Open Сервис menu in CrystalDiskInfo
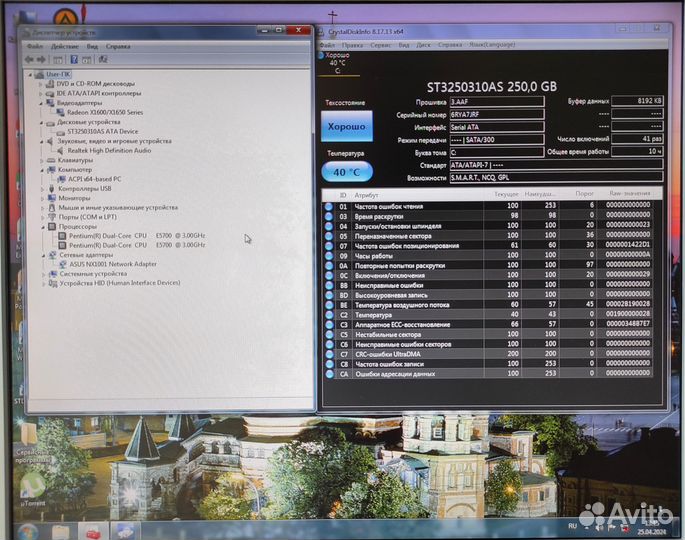 [381, 45]
